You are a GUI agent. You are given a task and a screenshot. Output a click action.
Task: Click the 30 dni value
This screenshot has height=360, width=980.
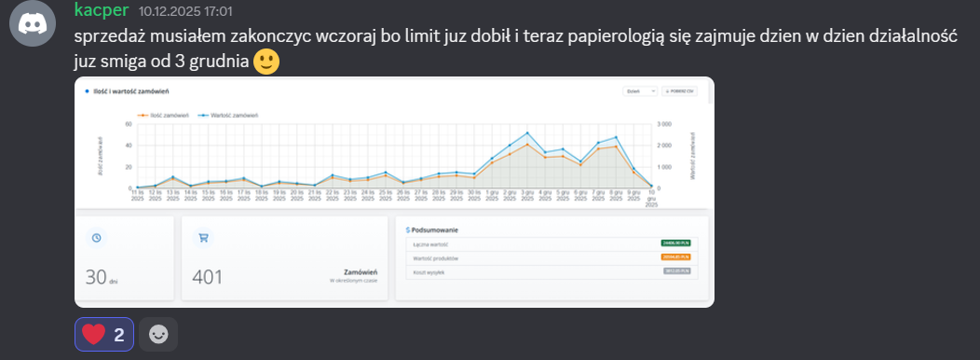pos(102,277)
